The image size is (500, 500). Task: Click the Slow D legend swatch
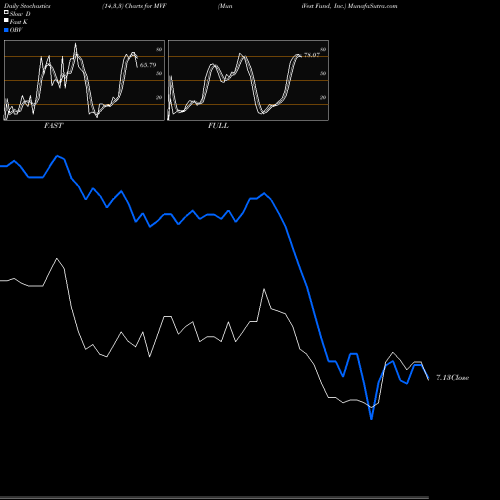[6, 13]
